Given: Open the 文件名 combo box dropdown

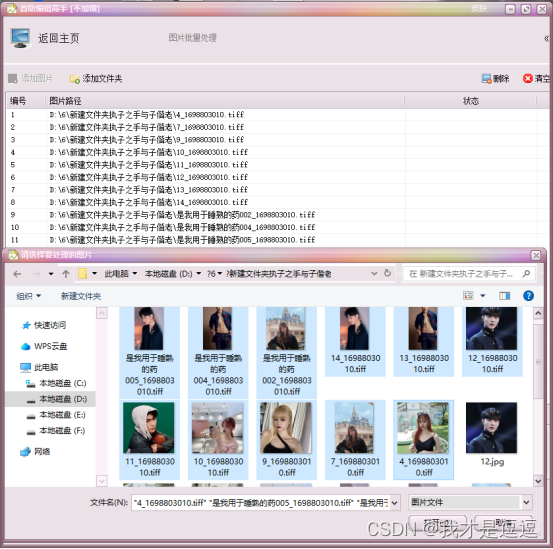Looking at the screenshot, I should [395, 503].
